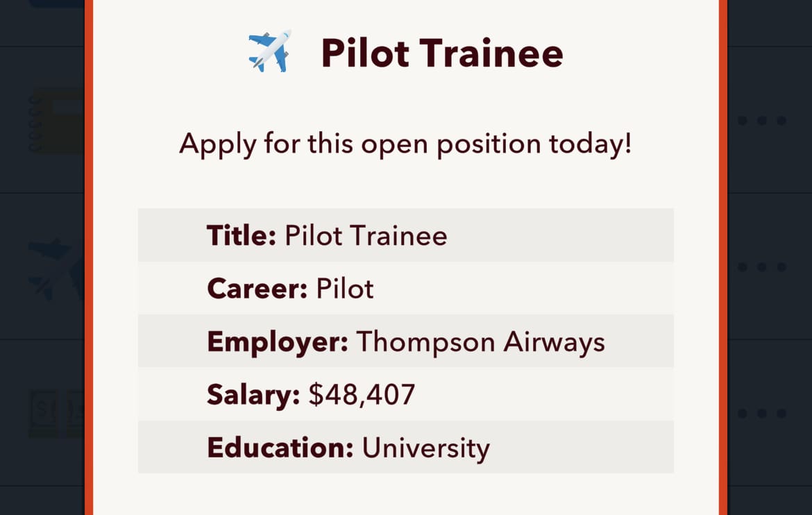The image size is (812, 515).
Task: Select the Education: University row
Action: pos(406,448)
